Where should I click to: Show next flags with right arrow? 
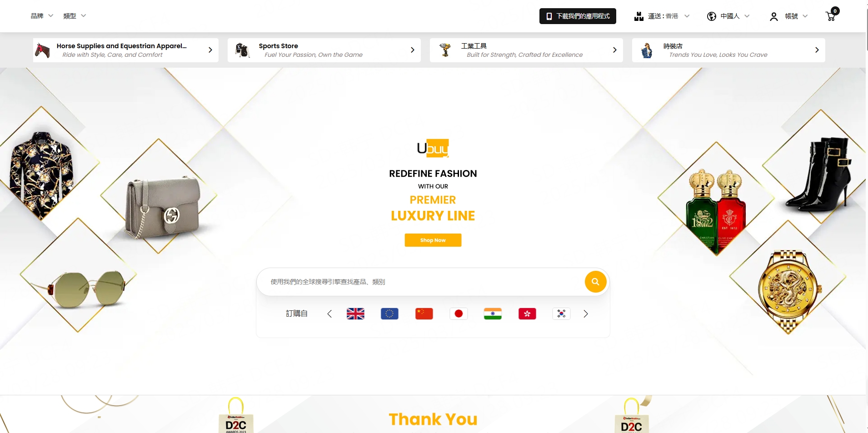[586, 314]
